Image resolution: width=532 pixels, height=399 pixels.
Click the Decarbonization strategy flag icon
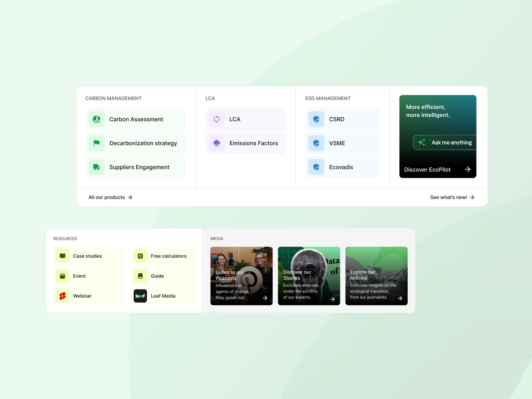[x=97, y=143]
